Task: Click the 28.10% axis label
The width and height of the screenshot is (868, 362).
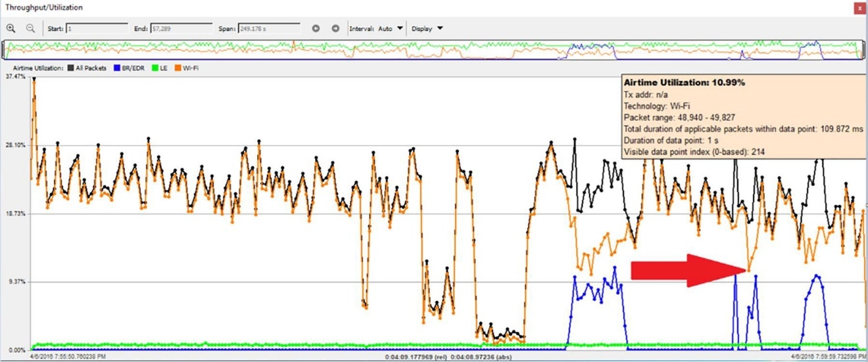Action: (14, 145)
